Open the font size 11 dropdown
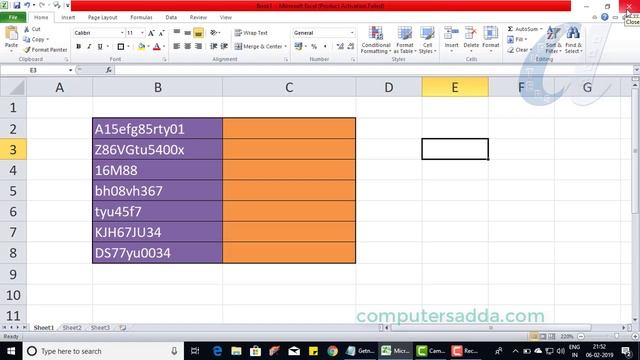 point(142,33)
